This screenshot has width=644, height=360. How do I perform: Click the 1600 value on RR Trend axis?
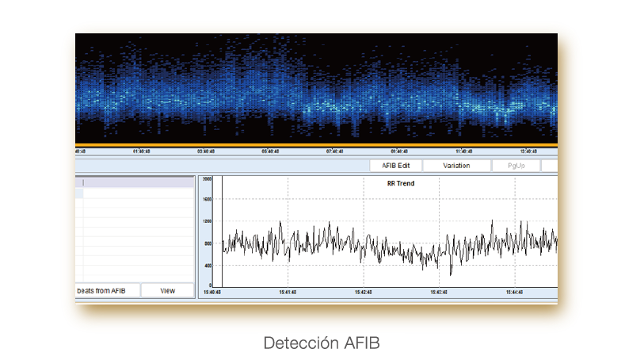tap(207, 199)
